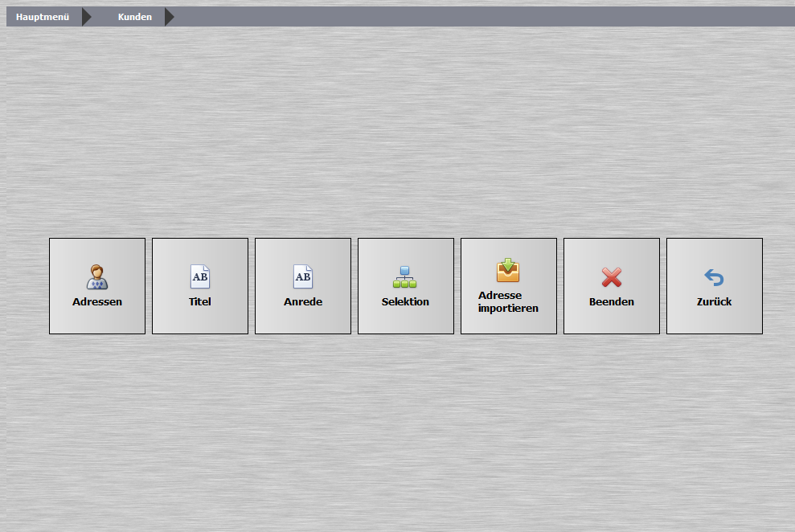Image resolution: width=795 pixels, height=532 pixels.
Task: Open Titel management via its text label
Action: click(x=199, y=302)
